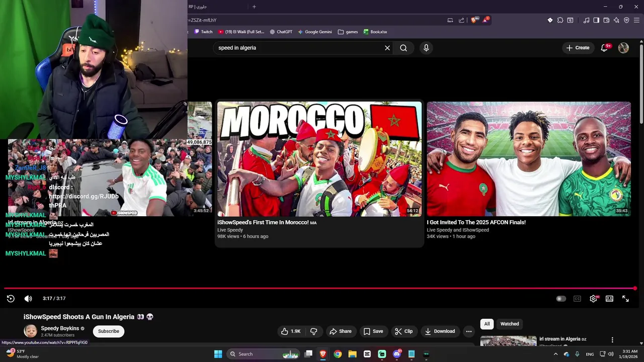Open the Book.xlsx bookmark
The height and width of the screenshot is (362, 644).
pyautogui.click(x=375, y=32)
